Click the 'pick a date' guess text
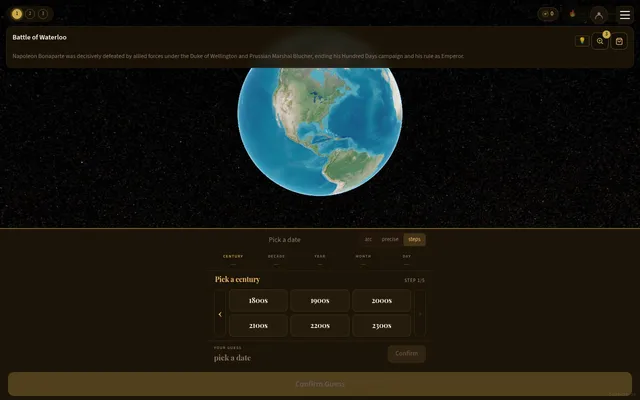640x400 pixels. [232, 358]
